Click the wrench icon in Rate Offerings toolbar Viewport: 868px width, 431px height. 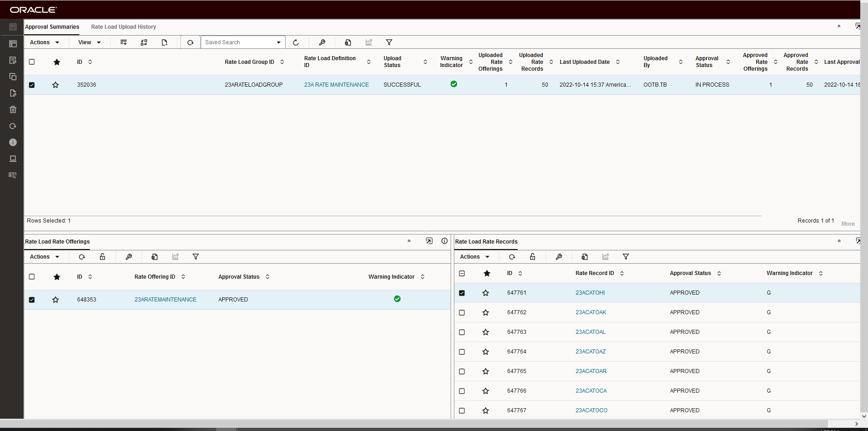tap(129, 257)
